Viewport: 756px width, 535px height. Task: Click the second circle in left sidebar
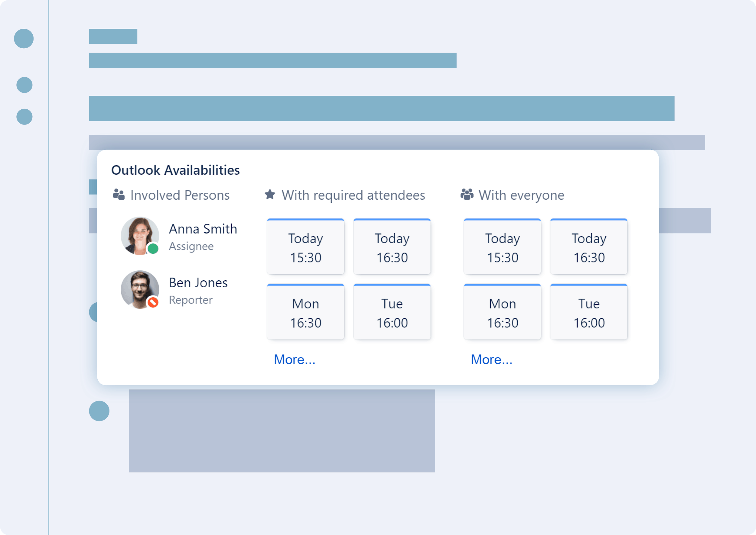click(24, 85)
